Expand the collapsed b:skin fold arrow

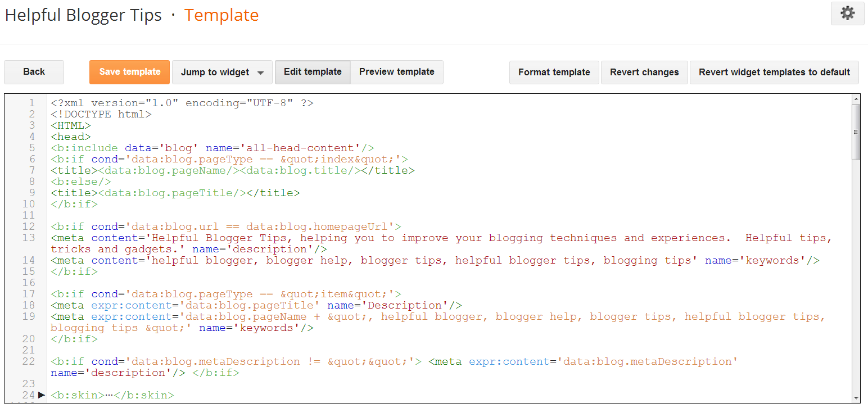42,395
